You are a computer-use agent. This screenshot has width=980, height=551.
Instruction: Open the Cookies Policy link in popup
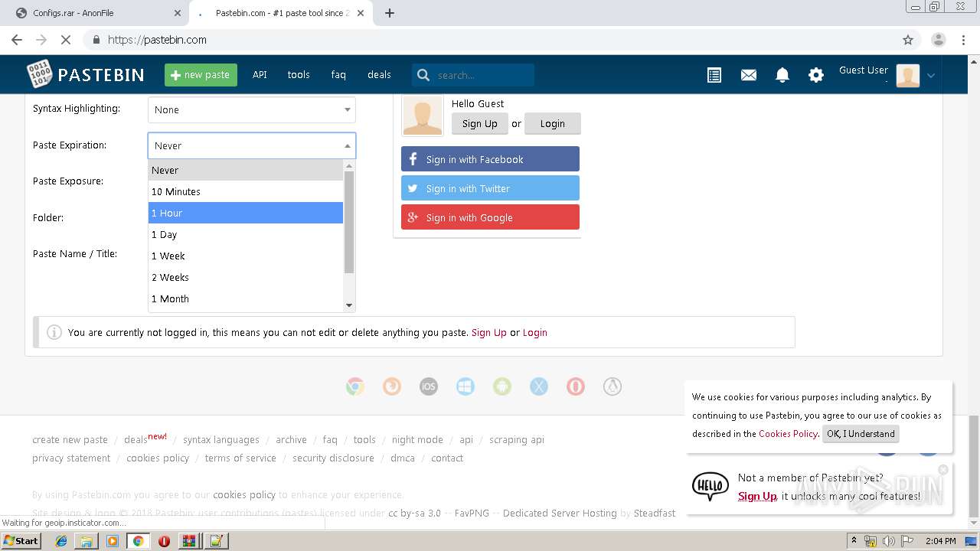pos(788,434)
